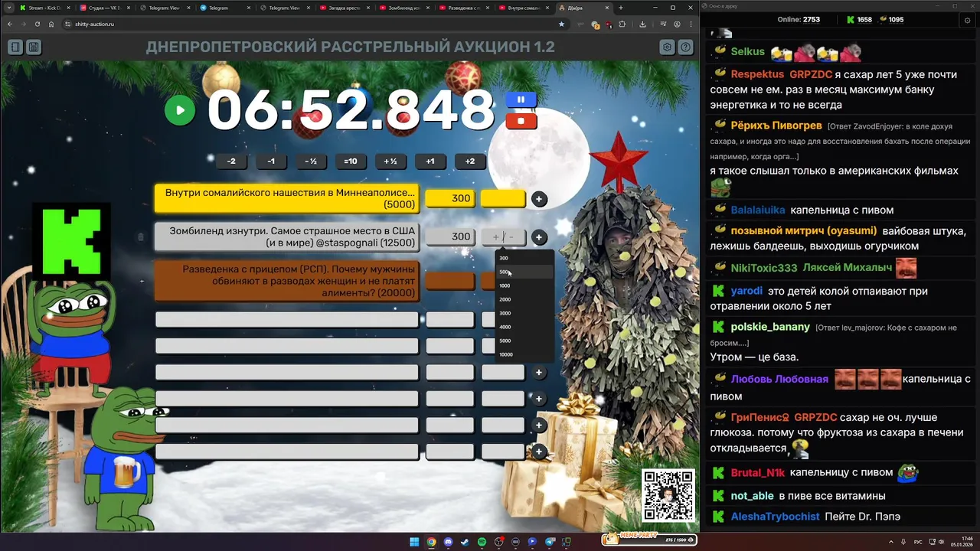Click the Meme Party progress widget

[649, 540]
